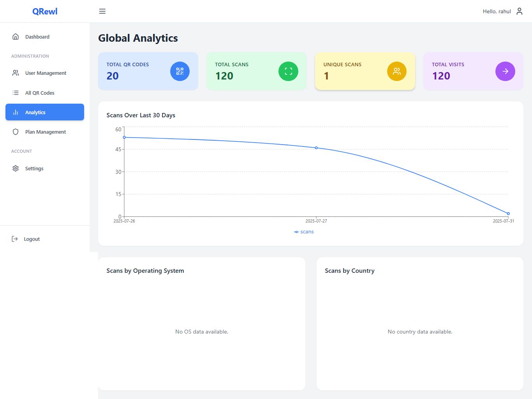Click the 2025-07-31 data point on chart
The height and width of the screenshot is (399, 532).
(508, 214)
